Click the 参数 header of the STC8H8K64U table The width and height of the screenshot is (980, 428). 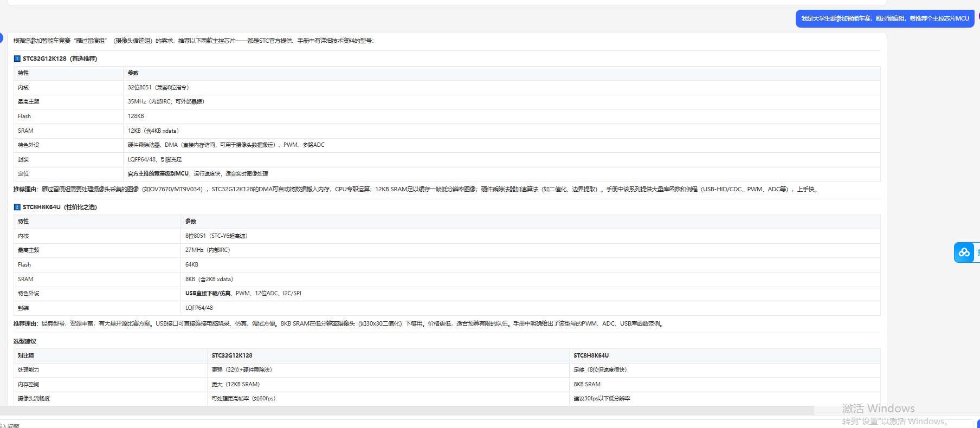(x=191, y=221)
